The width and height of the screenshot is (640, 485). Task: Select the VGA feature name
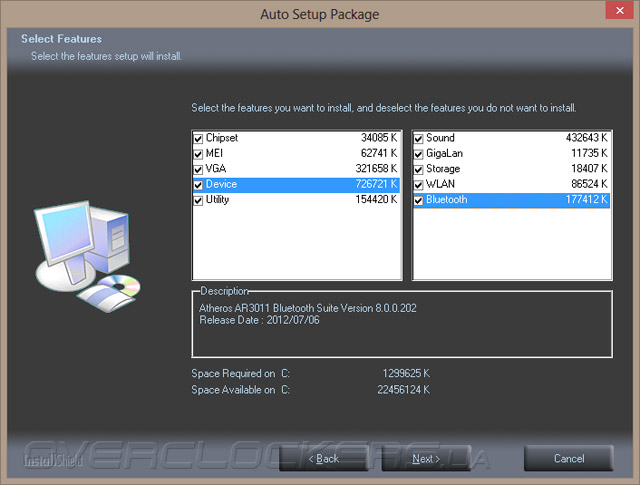pyautogui.click(x=216, y=169)
